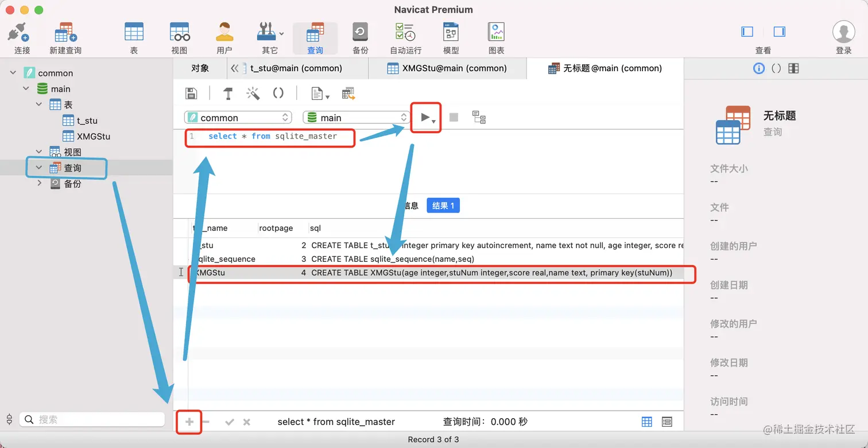Collapse the common connection tree node
Viewport: 868px width, 448px height.
point(13,73)
